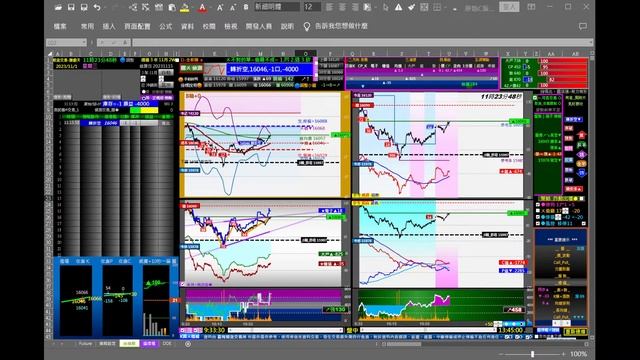Open the font size dropdown showing 12
The height and width of the screenshot is (360, 640).
click(x=312, y=7)
